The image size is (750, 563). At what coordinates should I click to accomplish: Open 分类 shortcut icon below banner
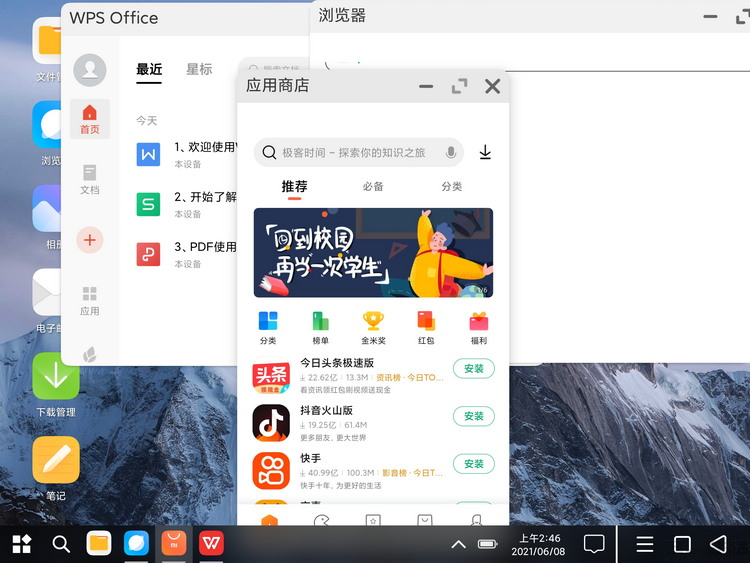click(x=268, y=328)
